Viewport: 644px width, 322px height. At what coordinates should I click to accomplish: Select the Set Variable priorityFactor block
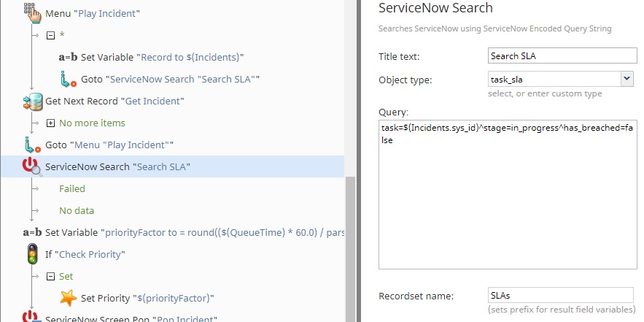[195, 232]
